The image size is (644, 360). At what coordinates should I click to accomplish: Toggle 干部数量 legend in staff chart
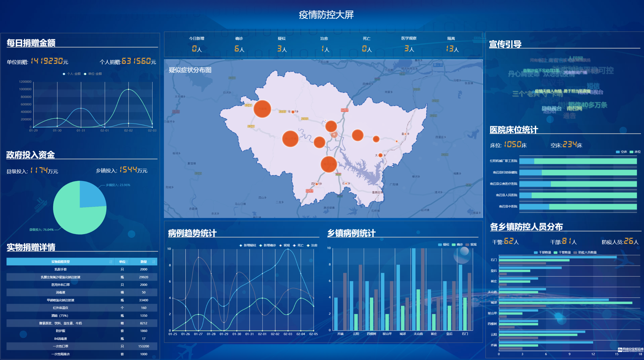pos(543,252)
